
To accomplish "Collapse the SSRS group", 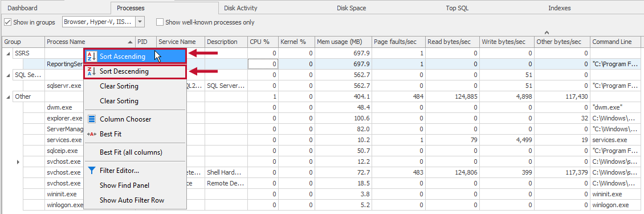I will pos(9,54).
